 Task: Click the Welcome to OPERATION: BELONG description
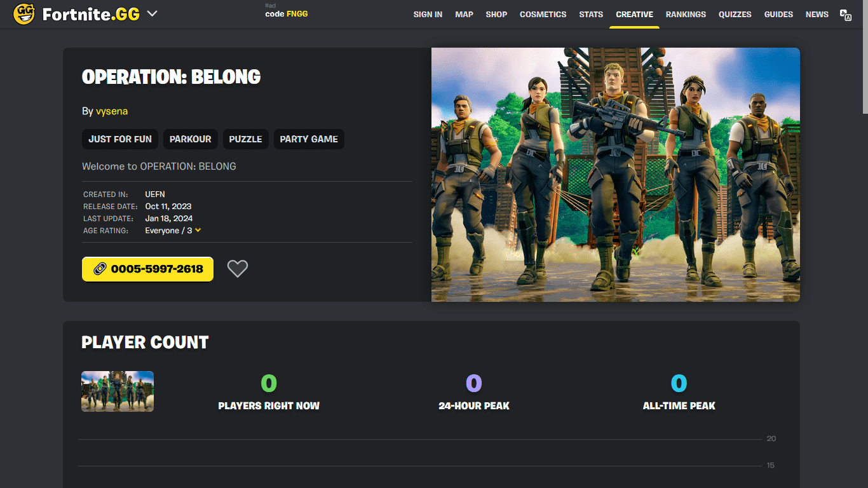coord(159,166)
